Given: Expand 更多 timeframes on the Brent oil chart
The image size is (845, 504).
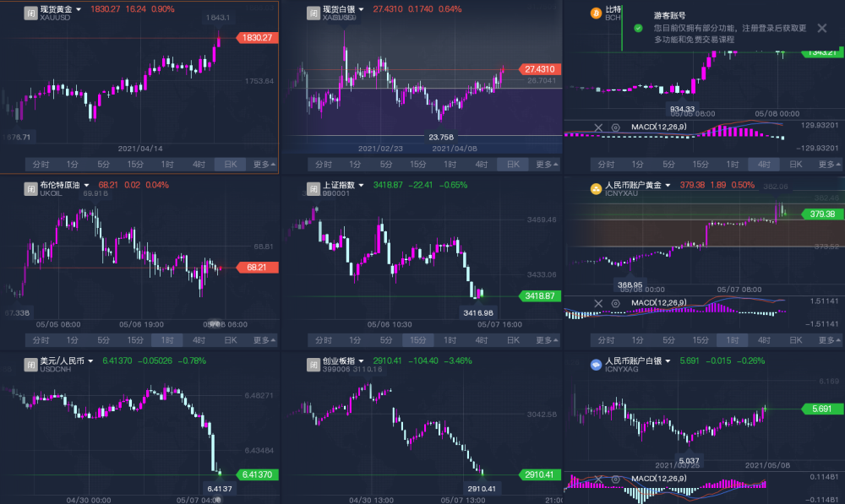Looking at the screenshot, I should point(264,340).
